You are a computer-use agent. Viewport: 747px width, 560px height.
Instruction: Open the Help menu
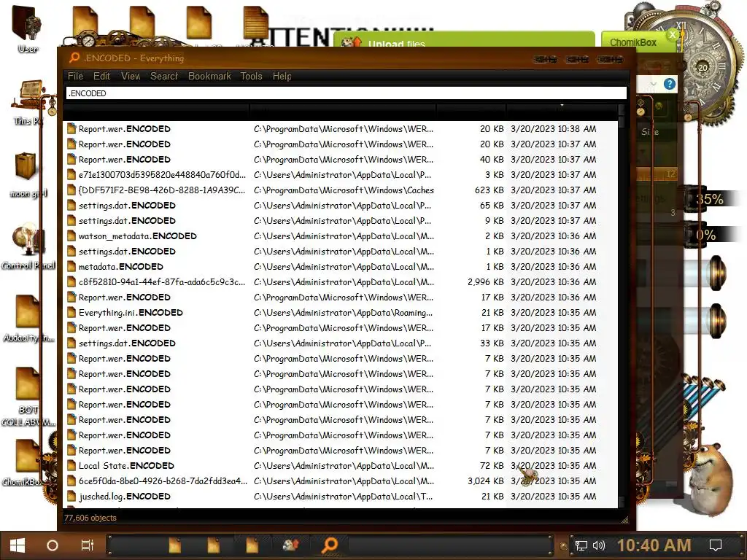(x=282, y=76)
